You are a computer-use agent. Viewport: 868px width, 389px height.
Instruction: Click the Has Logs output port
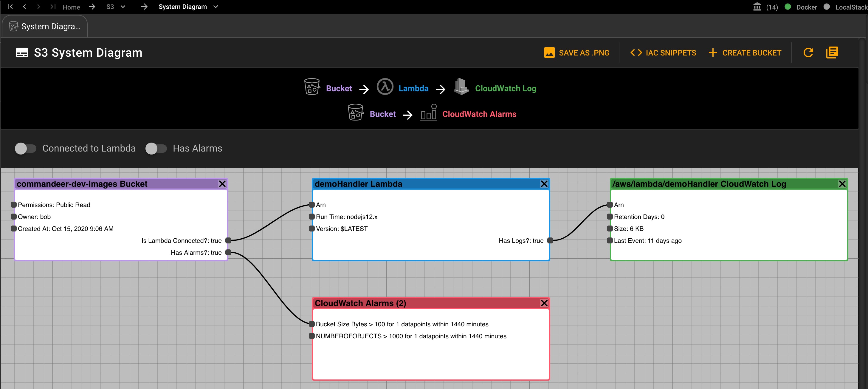coord(550,240)
